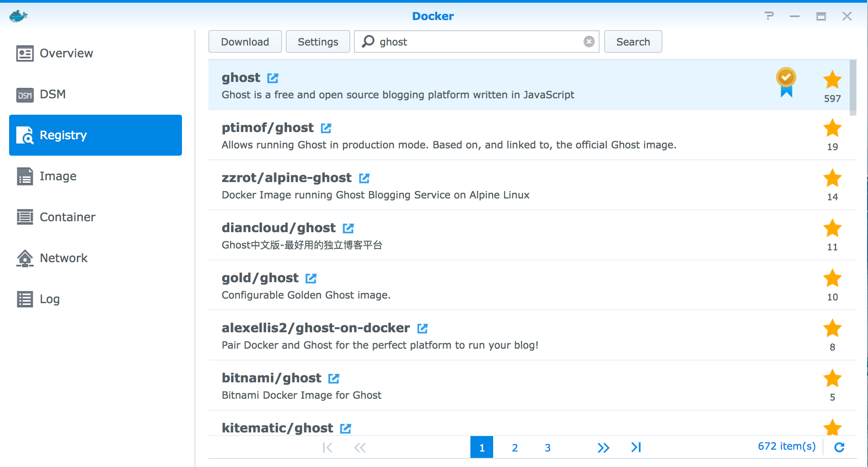The height and width of the screenshot is (467, 868).
Task: Go to page 1 of results
Action: click(482, 447)
